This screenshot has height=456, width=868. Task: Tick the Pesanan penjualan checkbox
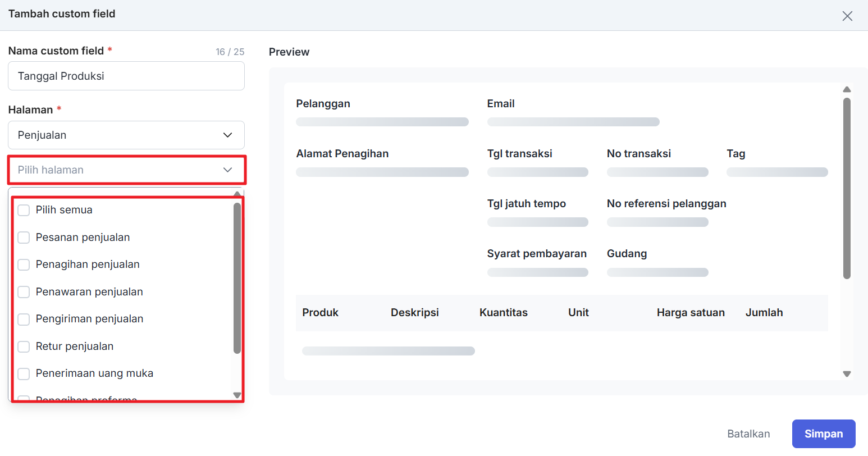click(24, 238)
